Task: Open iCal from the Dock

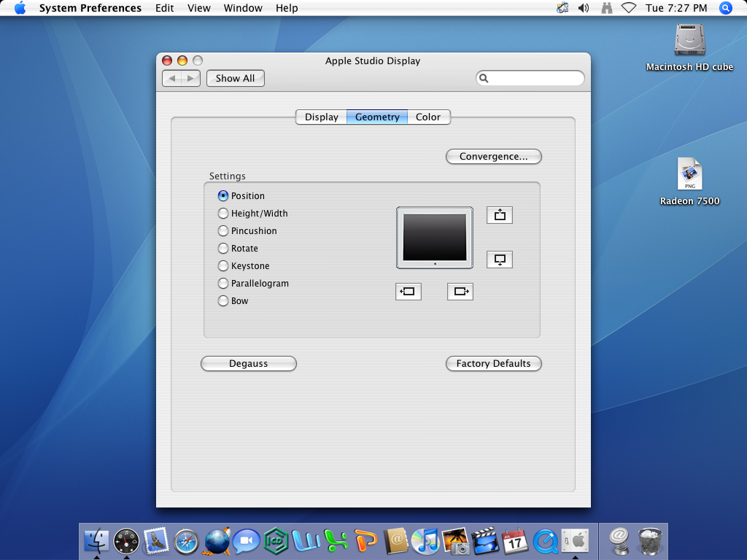Action: tap(515, 542)
